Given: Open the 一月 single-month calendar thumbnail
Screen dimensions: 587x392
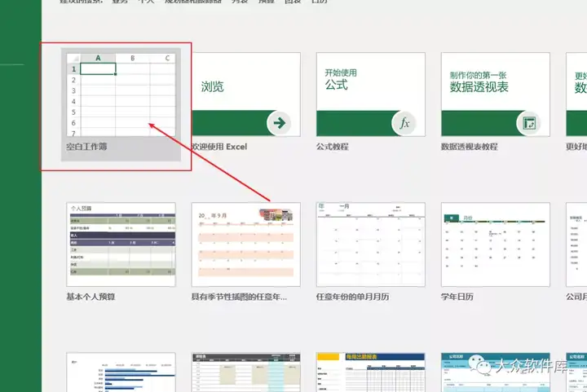Looking at the screenshot, I should tap(371, 244).
